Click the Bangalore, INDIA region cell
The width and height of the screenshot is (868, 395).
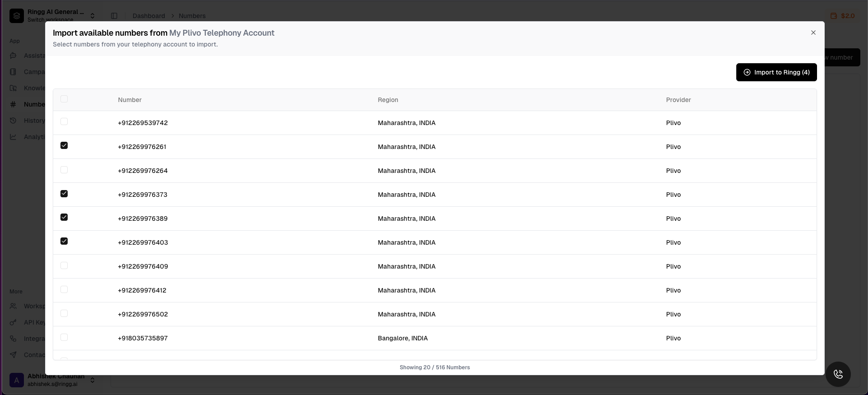403,338
